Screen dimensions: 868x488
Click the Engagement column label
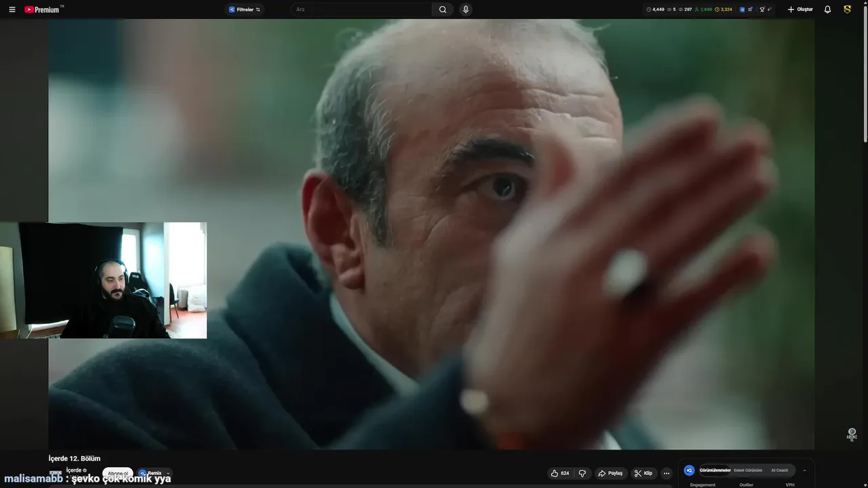tap(703, 485)
